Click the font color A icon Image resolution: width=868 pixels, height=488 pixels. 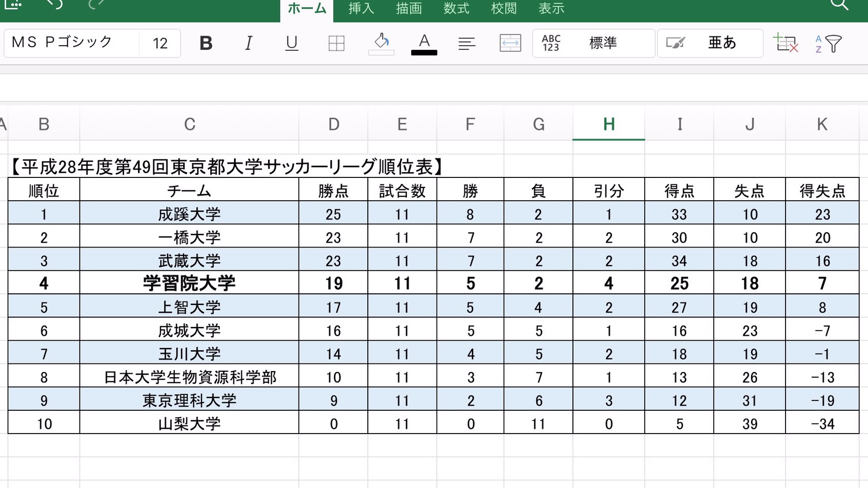click(x=424, y=44)
